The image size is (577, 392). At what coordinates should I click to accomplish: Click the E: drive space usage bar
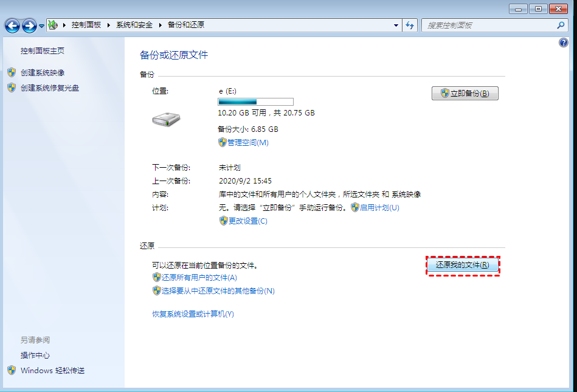[x=256, y=101]
